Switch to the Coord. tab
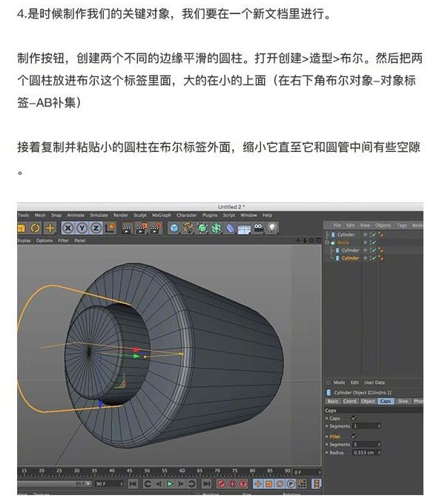This screenshot has width=442, height=504. pos(350,401)
